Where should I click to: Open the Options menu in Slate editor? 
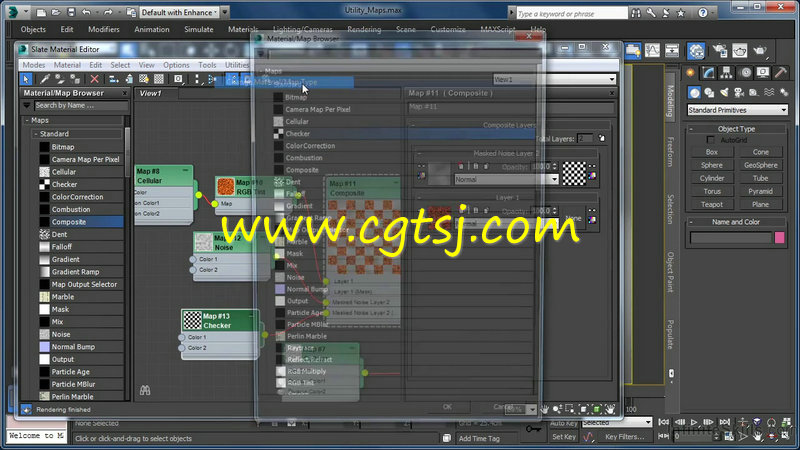pyautogui.click(x=176, y=65)
